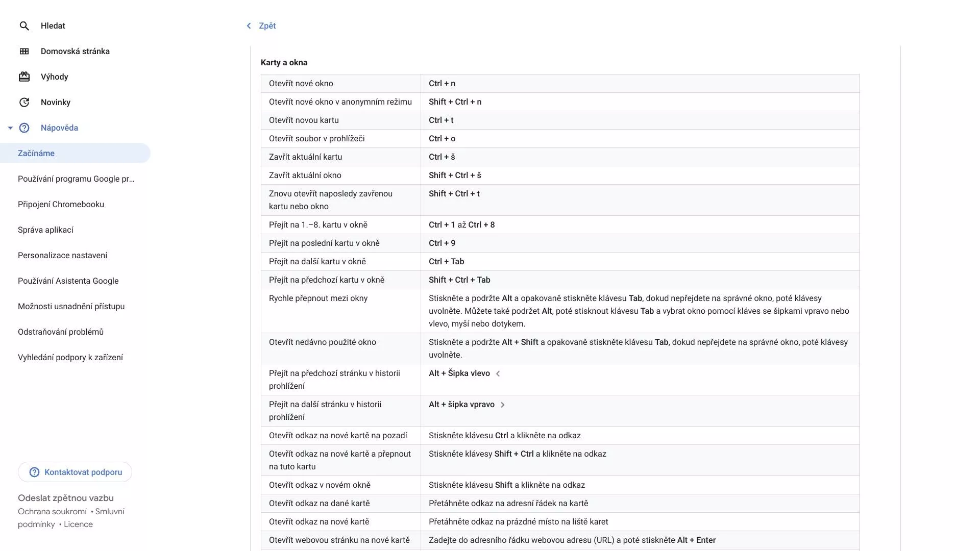Click the search magnifier icon
Image resolution: width=980 pixels, height=551 pixels.
click(24, 26)
